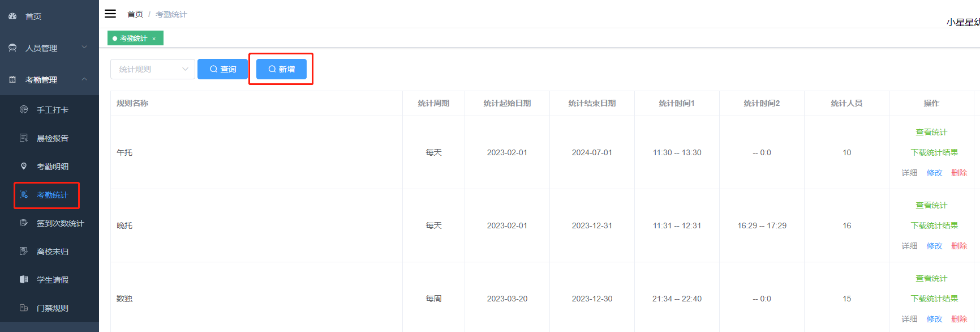Viewport: 980px width, 332px height.
Task: Click 删除 in the 午托 row
Action: 960,173
